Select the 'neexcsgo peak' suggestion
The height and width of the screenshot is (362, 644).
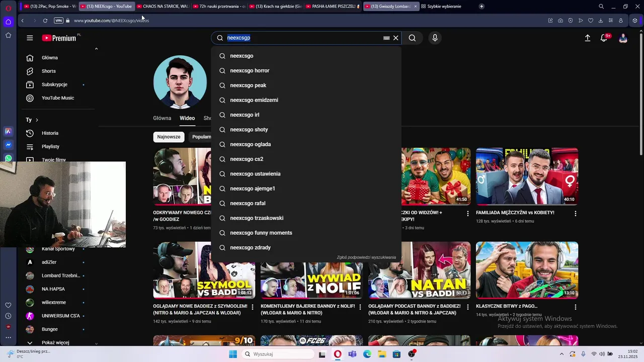pyautogui.click(x=306, y=85)
